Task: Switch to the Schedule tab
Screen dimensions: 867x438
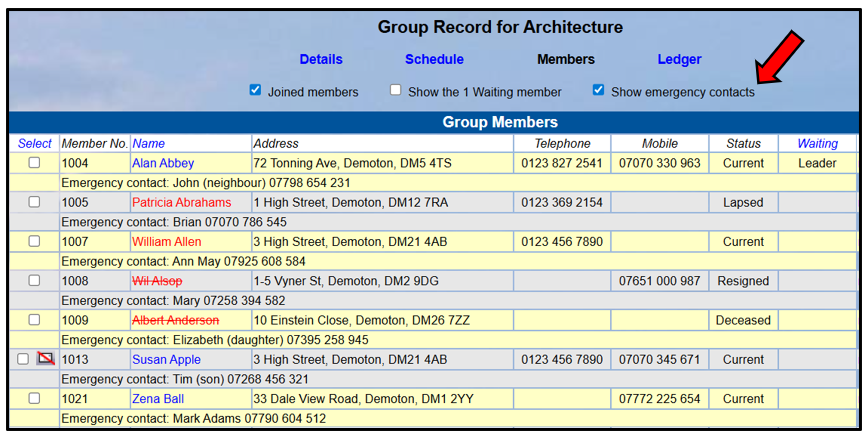Action: tap(435, 59)
